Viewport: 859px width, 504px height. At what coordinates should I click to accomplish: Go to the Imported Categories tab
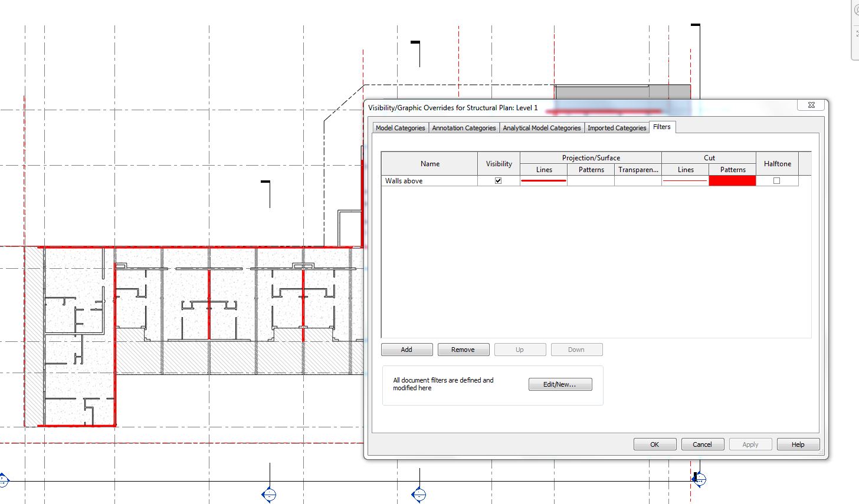(617, 128)
